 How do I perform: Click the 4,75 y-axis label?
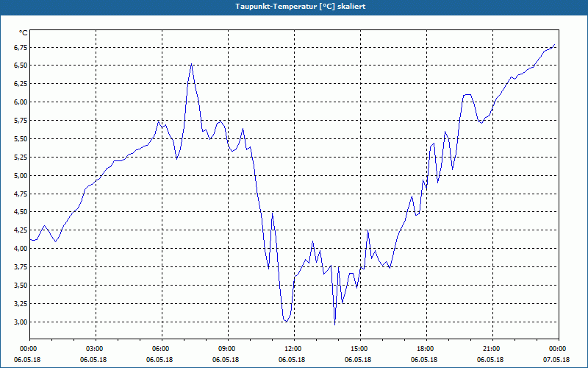21,194
